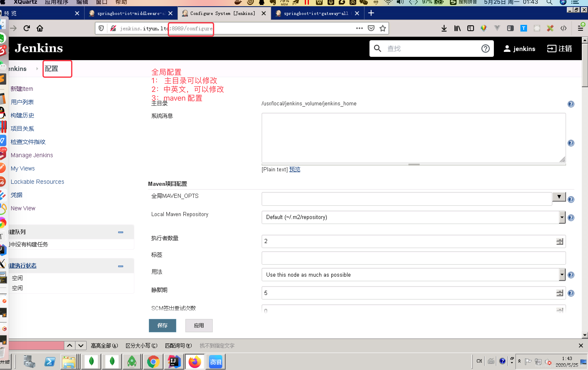588x370 pixels.
Task: Select the Configure System [Jenkins] tab
Action: click(x=224, y=13)
